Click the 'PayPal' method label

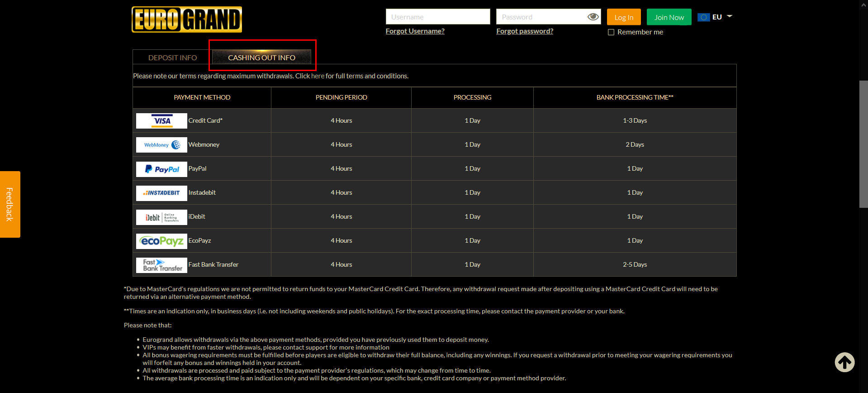(x=197, y=168)
